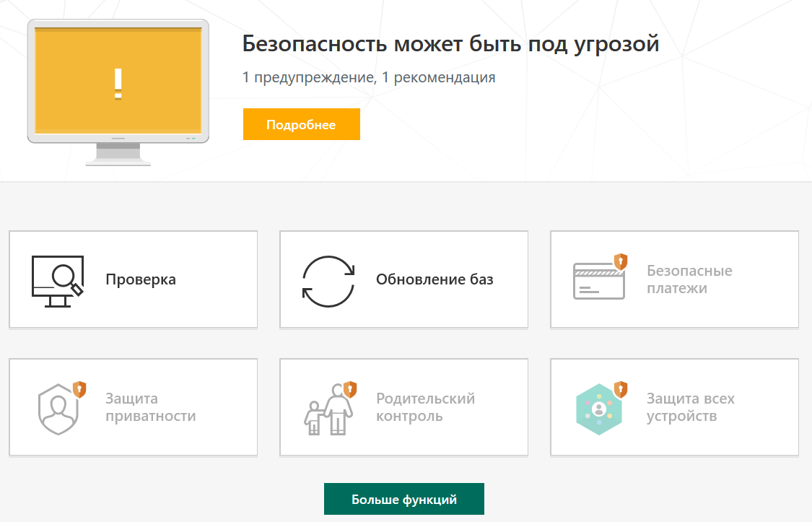Open Безопасные платежи text label
Viewport: 812px width, 522px height.
[x=689, y=279]
